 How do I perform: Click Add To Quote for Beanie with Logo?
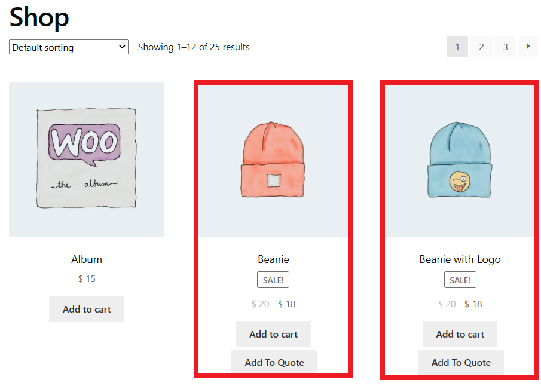coord(460,362)
